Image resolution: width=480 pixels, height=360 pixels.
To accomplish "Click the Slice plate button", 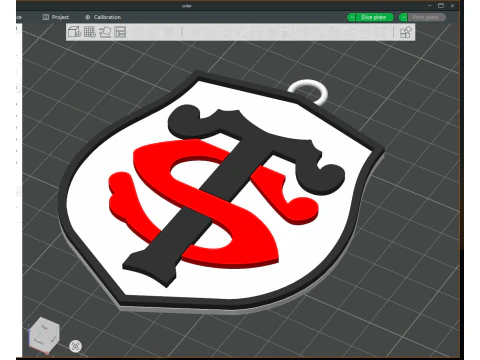I will point(374,17).
